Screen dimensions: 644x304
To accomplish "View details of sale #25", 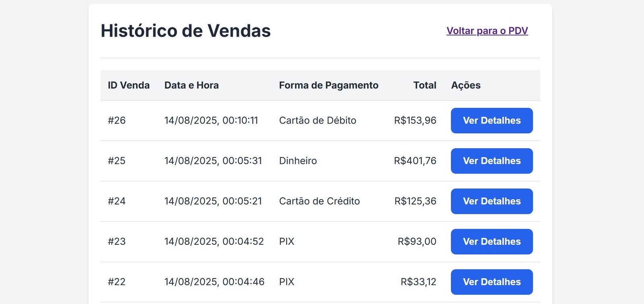I will (x=491, y=161).
